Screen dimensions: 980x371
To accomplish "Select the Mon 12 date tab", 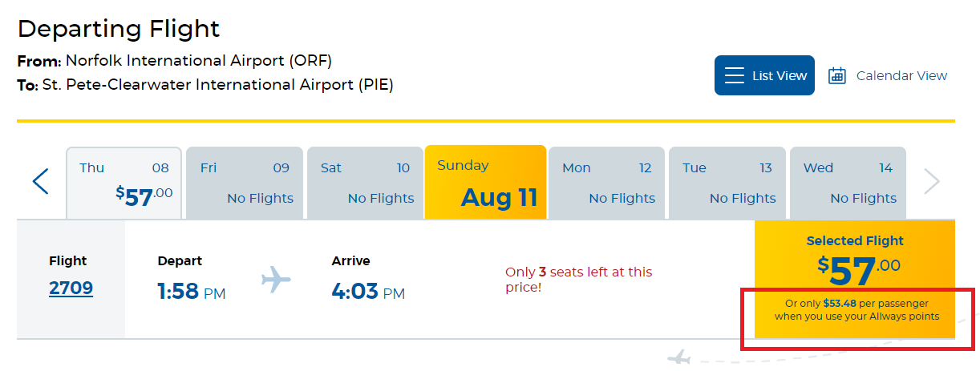I will click(606, 183).
